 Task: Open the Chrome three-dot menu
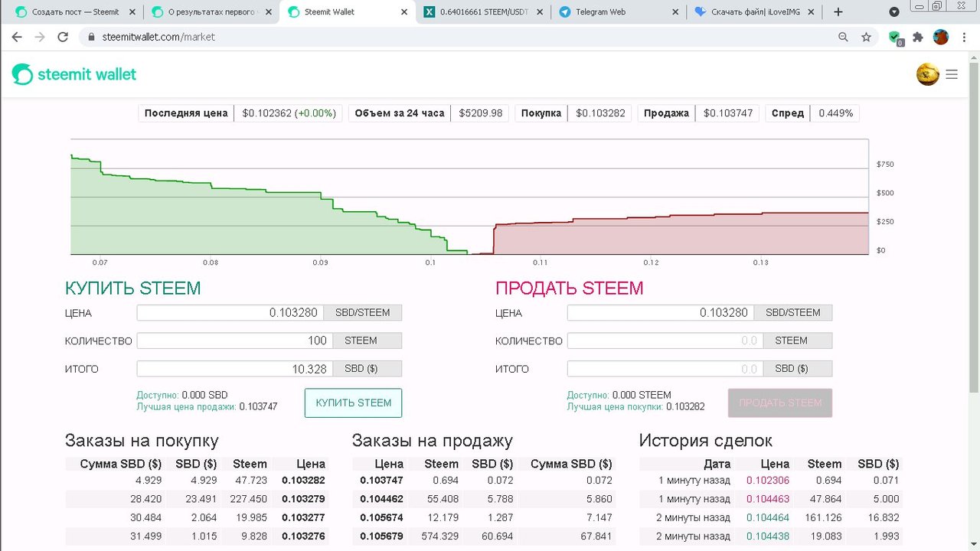[x=964, y=37]
